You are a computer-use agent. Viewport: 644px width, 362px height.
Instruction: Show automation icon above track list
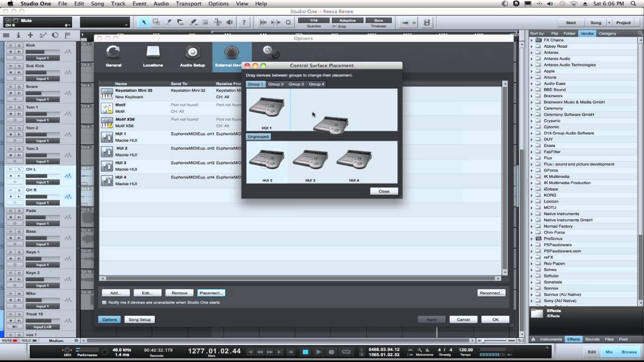43,35
